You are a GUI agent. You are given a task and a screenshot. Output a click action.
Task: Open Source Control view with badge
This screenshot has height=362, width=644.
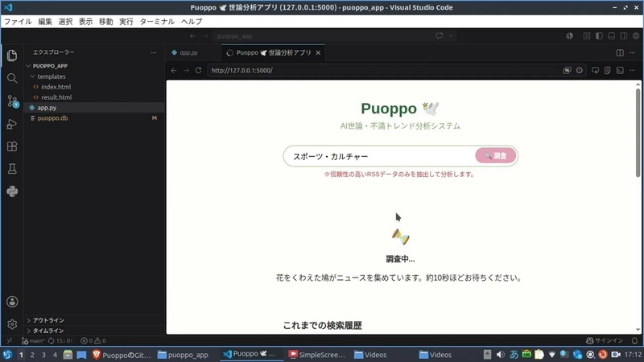(12, 101)
